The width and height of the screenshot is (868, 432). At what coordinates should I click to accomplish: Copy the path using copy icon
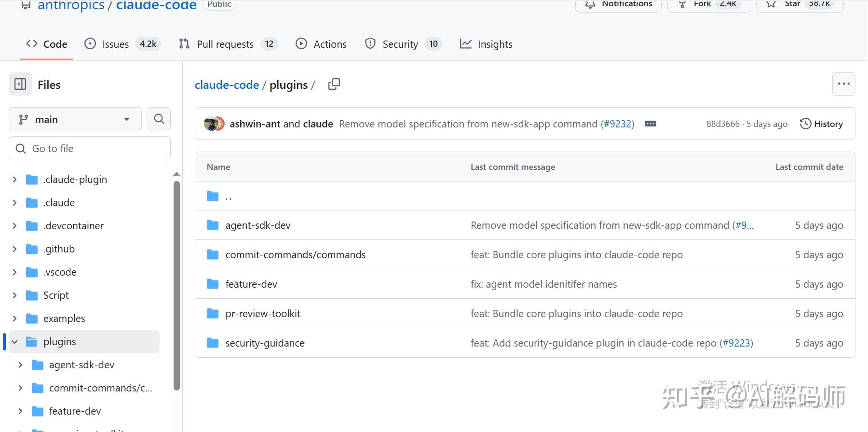(x=334, y=84)
